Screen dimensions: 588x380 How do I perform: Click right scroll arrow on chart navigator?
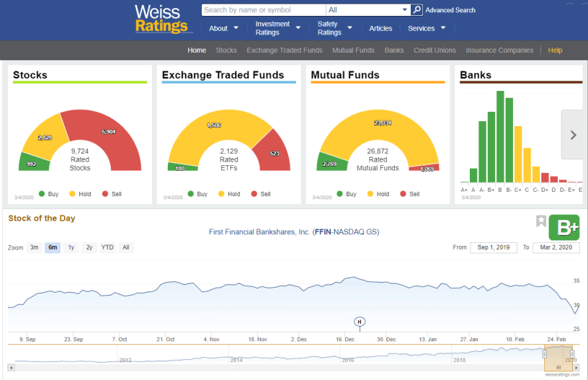(x=575, y=368)
